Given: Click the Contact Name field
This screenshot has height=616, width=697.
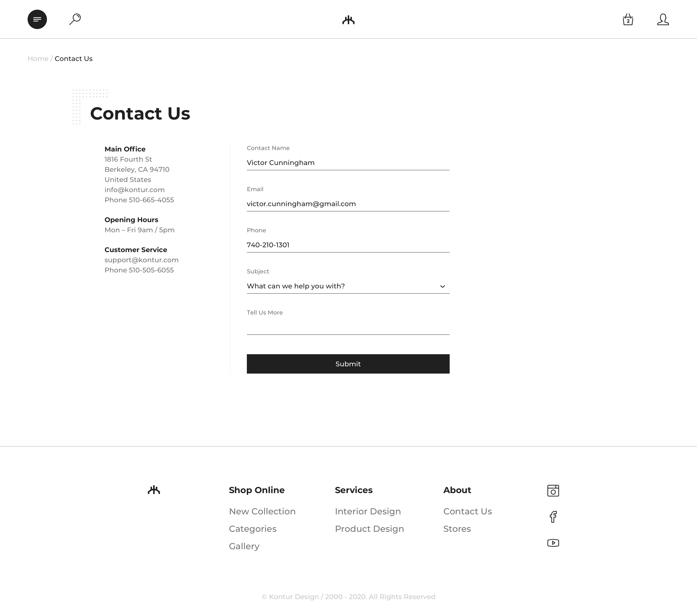Looking at the screenshot, I should click(x=348, y=163).
